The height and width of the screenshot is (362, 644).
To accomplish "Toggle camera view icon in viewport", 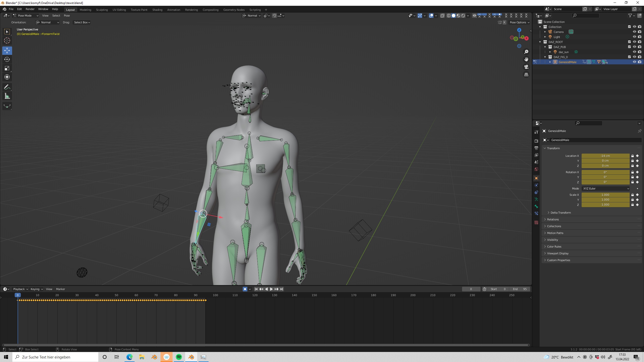I will coord(526,67).
